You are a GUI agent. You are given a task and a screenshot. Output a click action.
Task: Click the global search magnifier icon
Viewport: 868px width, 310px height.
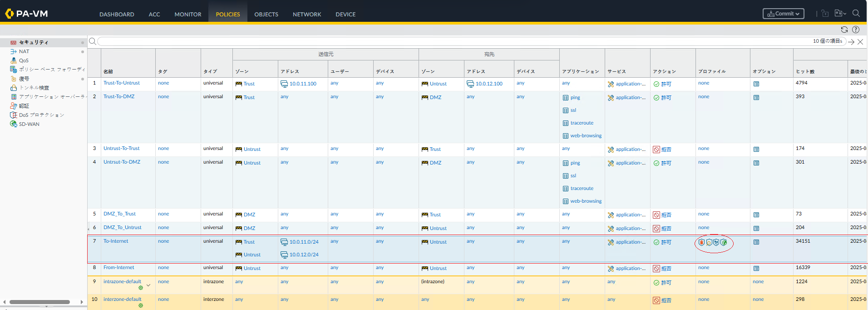(856, 14)
